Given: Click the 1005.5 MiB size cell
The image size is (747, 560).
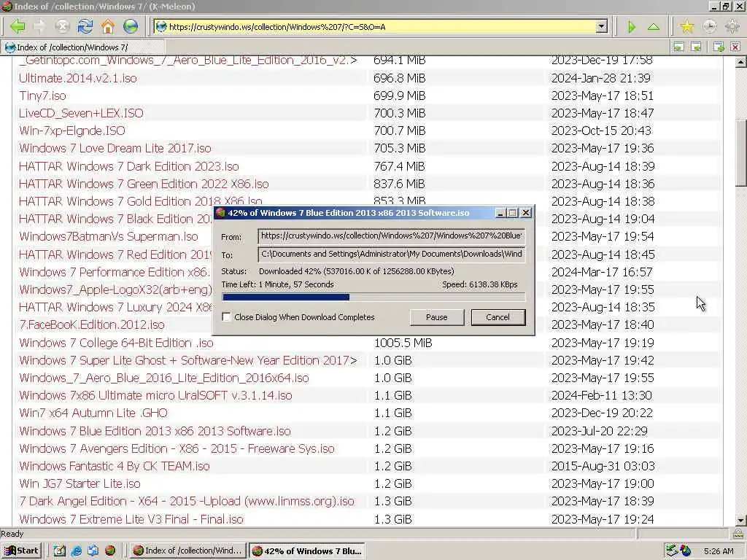Looking at the screenshot, I should tap(403, 343).
